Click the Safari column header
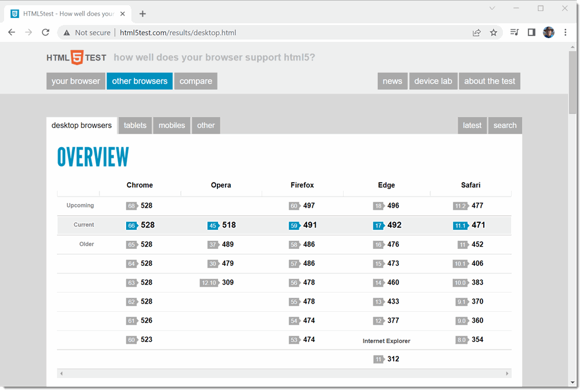The width and height of the screenshot is (582, 392). point(470,185)
